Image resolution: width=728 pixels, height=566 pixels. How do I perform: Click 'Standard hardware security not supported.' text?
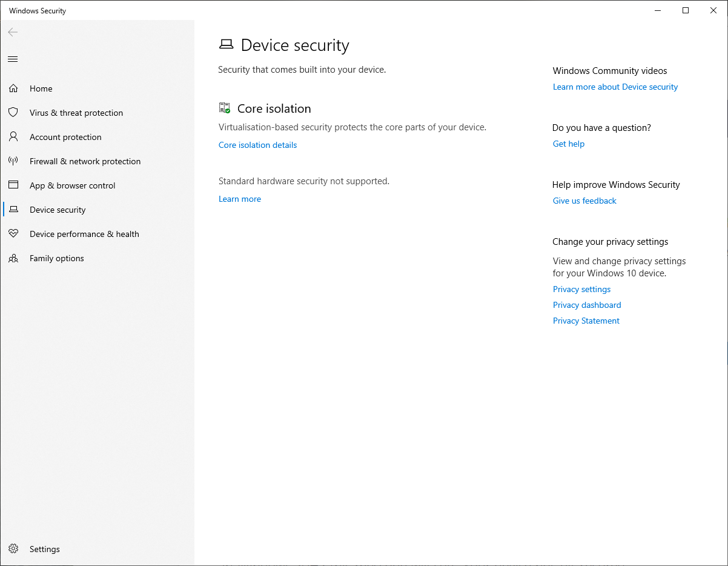coord(304,181)
